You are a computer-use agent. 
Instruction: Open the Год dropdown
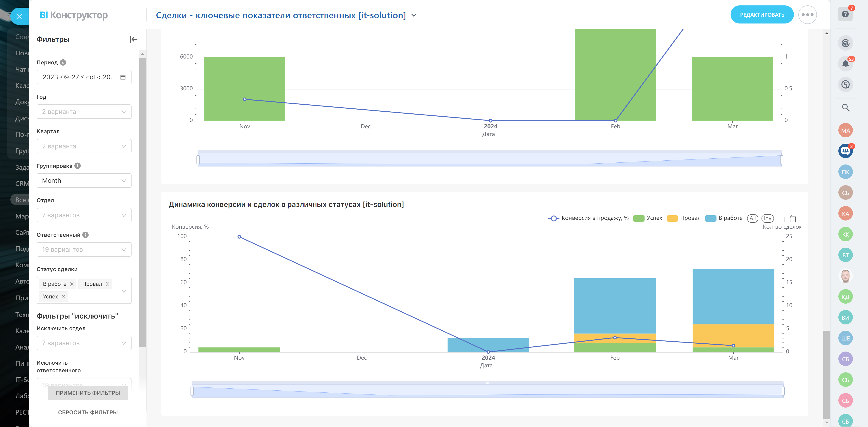coord(84,112)
